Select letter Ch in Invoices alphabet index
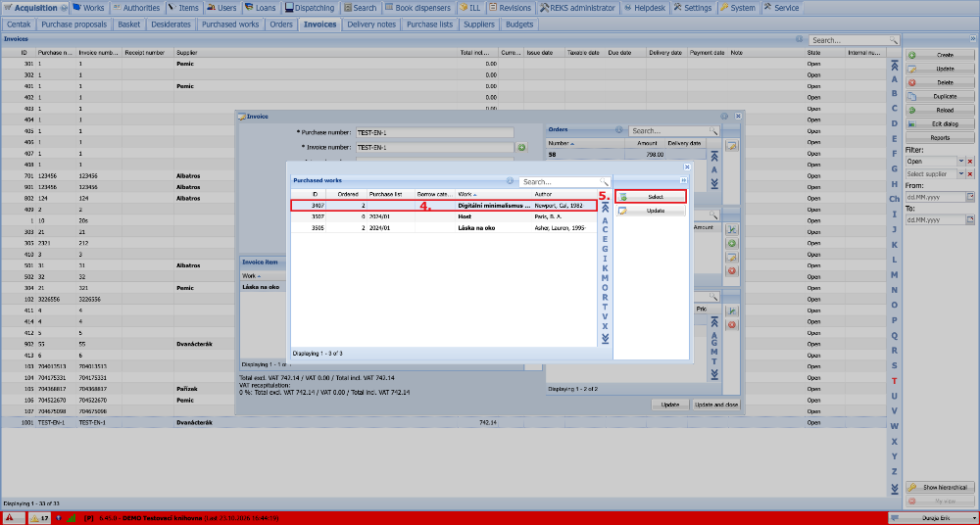The width and height of the screenshot is (980, 525). (x=895, y=199)
